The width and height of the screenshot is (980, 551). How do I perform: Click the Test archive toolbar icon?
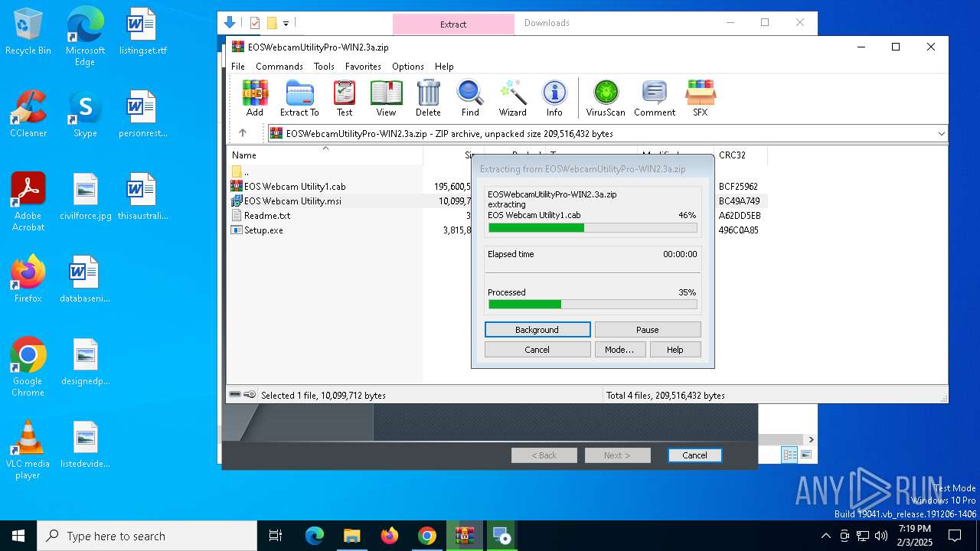345,98
